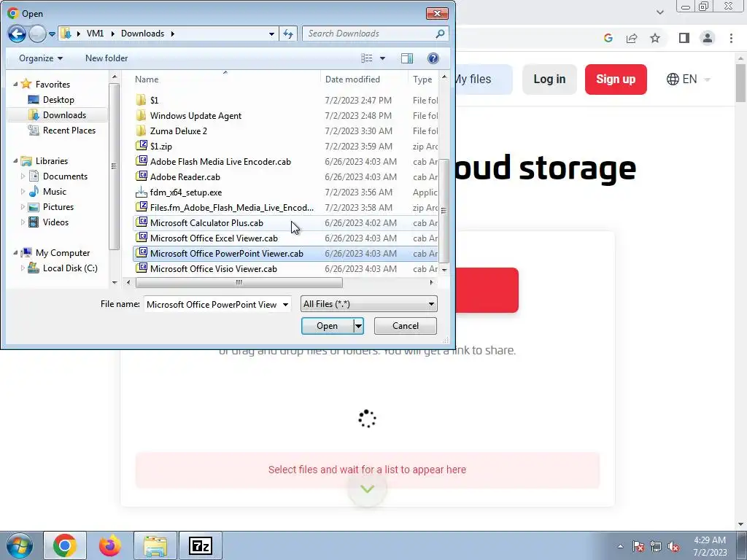Click the file list vertical scrollbar

click(444, 210)
